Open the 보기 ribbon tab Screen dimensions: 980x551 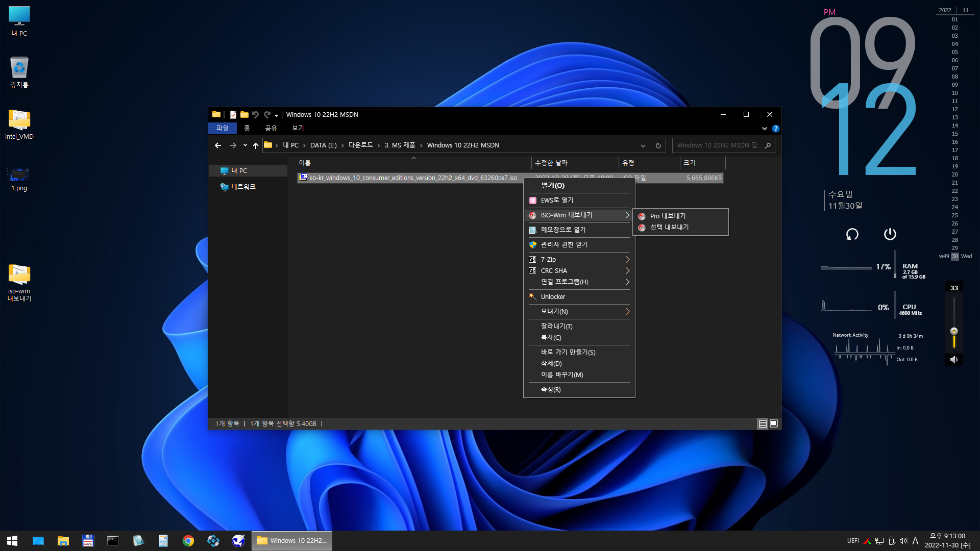tap(298, 129)
